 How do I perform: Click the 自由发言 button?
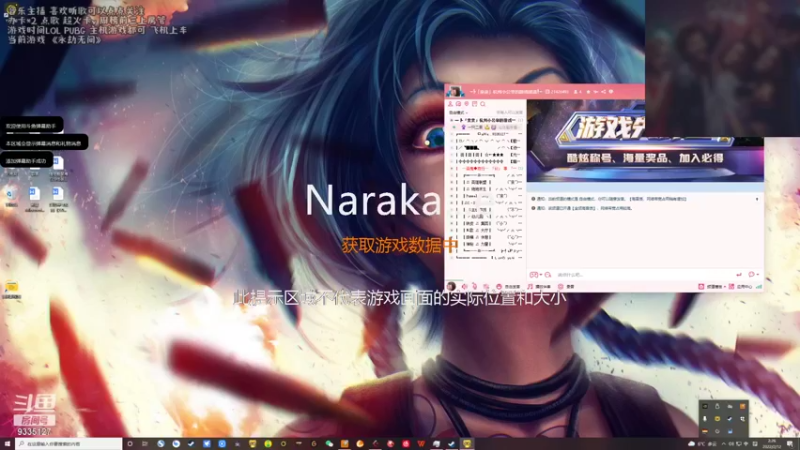[508, 287]
